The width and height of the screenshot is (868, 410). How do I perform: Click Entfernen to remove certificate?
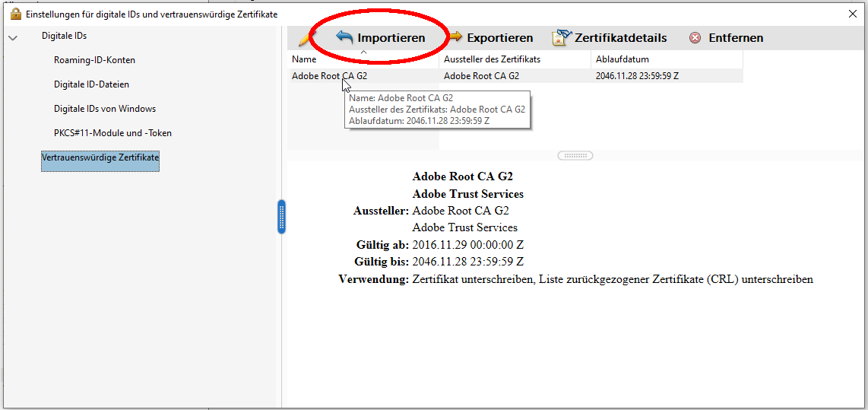(x=736, y=38)
